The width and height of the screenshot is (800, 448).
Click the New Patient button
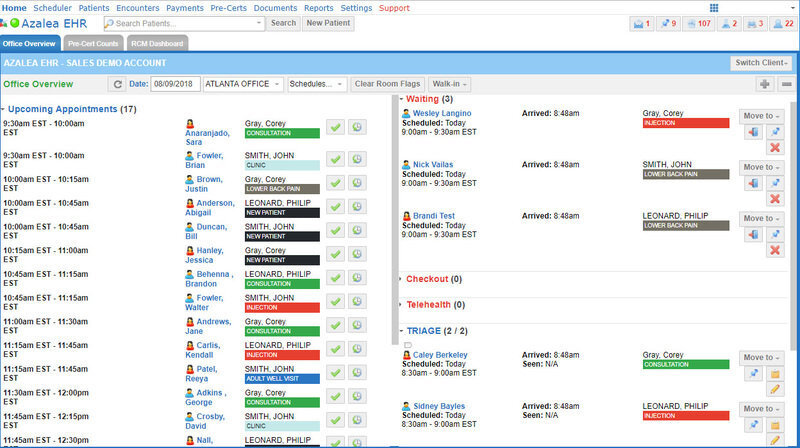click(x=328, y=23)
